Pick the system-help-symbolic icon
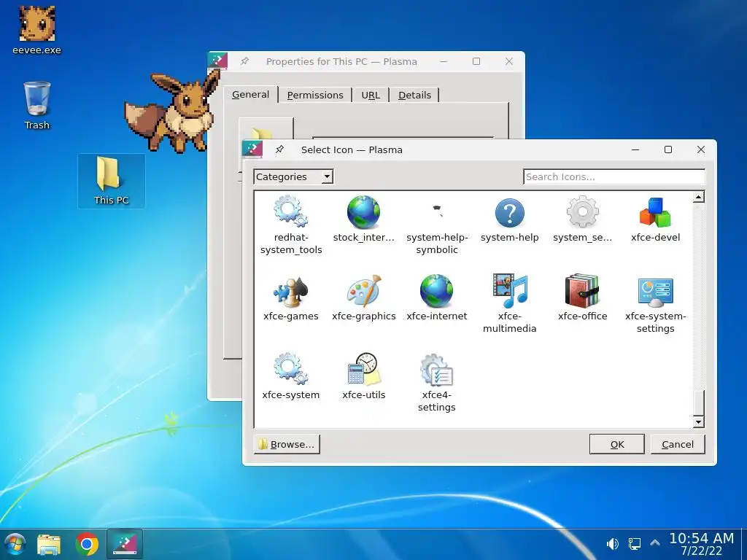747x560 pixels. point(437,211)
